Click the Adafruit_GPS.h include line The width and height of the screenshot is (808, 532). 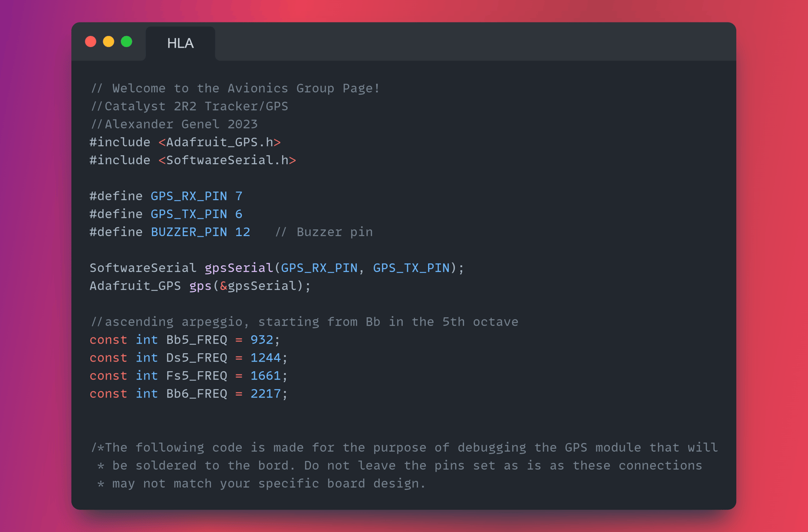(x=185, y=142)
